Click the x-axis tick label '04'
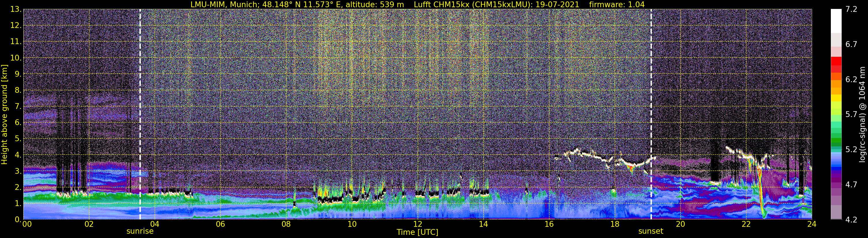The image size is (868, 238). pos(155,224)
